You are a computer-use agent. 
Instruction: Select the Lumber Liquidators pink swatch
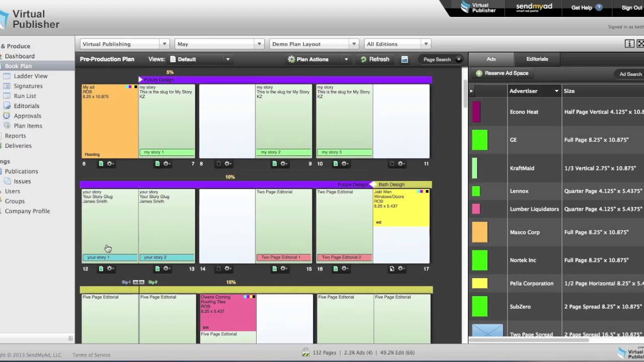coord(476,209)
